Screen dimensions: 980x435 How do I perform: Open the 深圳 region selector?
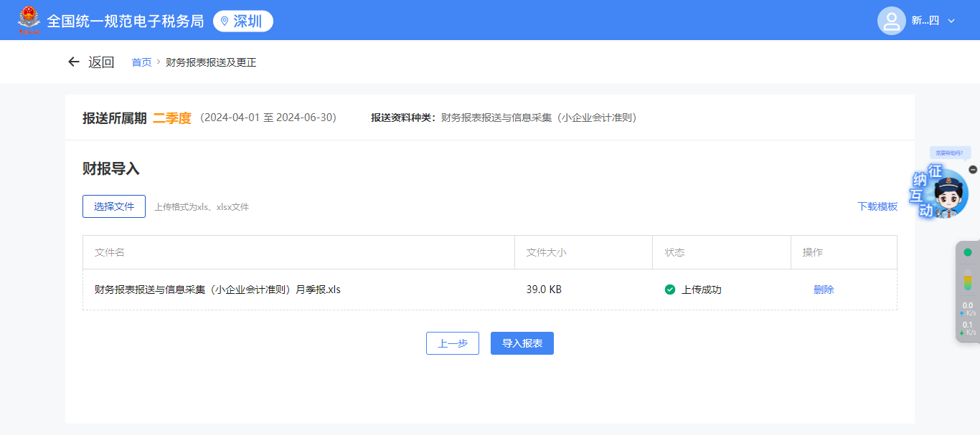coord(243,21)
